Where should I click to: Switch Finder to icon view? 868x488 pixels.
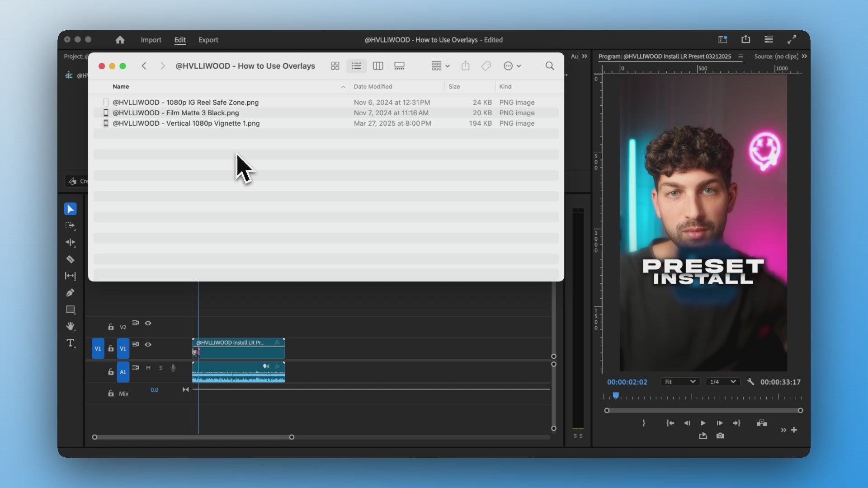pos(335,66)
